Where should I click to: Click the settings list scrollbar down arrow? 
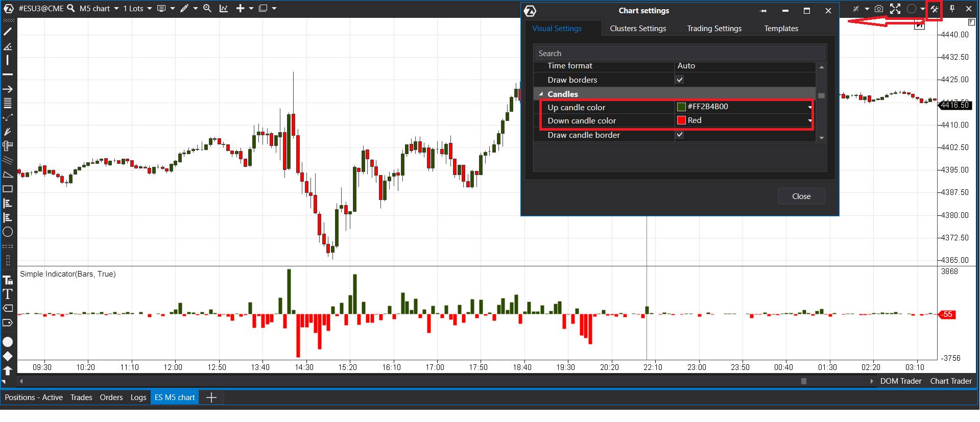pos(822,138)
